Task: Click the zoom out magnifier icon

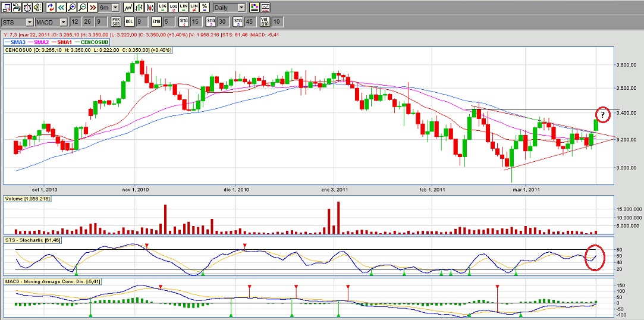Action: (x=83, y=8)
